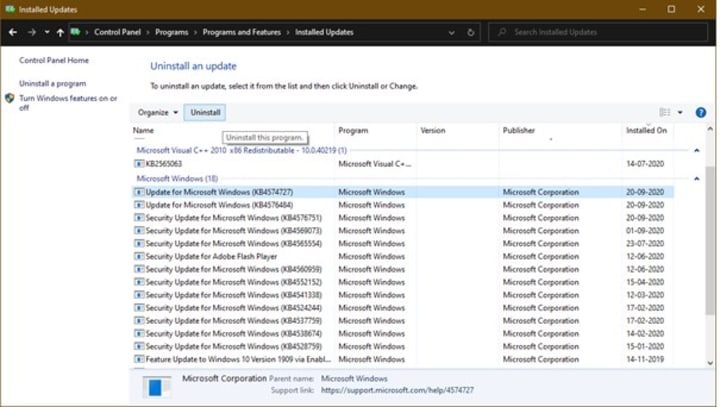Viewport: 720px width, 407px height.
Task: Select Security Update KB4560959
Action: tap(403, 269)
